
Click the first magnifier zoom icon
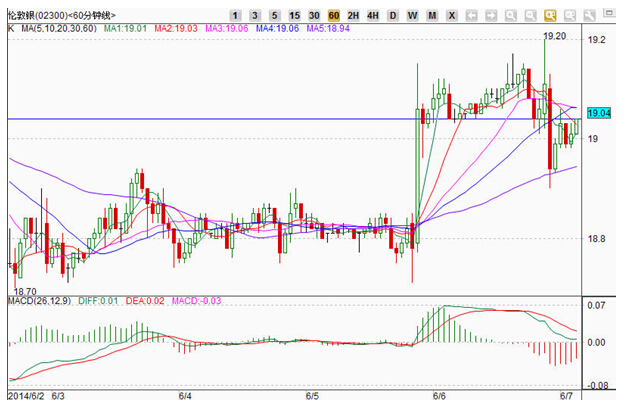512,17
